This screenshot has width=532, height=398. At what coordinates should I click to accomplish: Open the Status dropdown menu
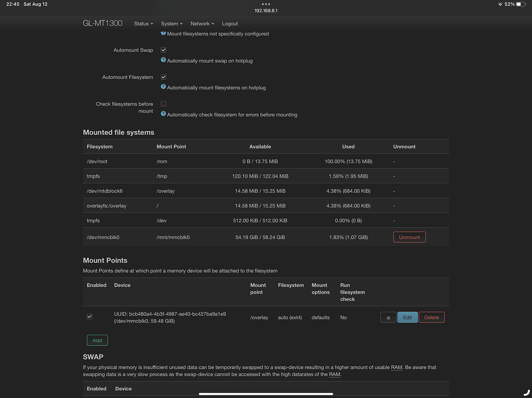coord(143,23)
